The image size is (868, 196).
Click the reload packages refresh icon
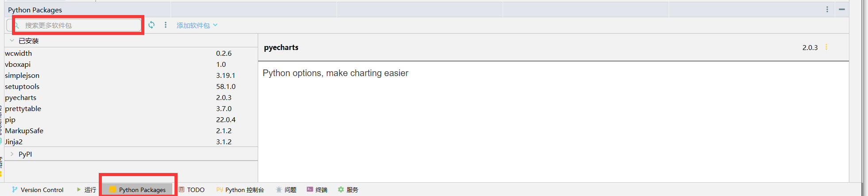(151, 25)
